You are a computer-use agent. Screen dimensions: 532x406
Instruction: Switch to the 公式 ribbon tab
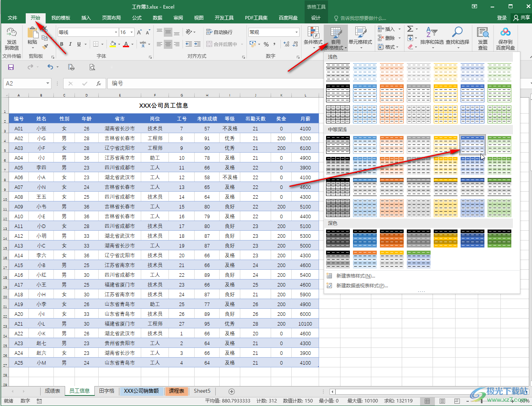coord(137,18)
